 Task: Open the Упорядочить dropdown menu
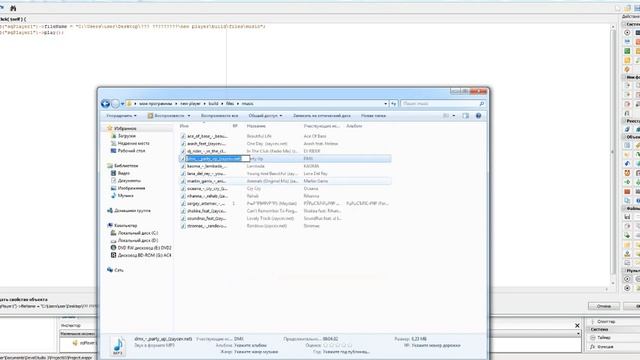pos(121,116)
